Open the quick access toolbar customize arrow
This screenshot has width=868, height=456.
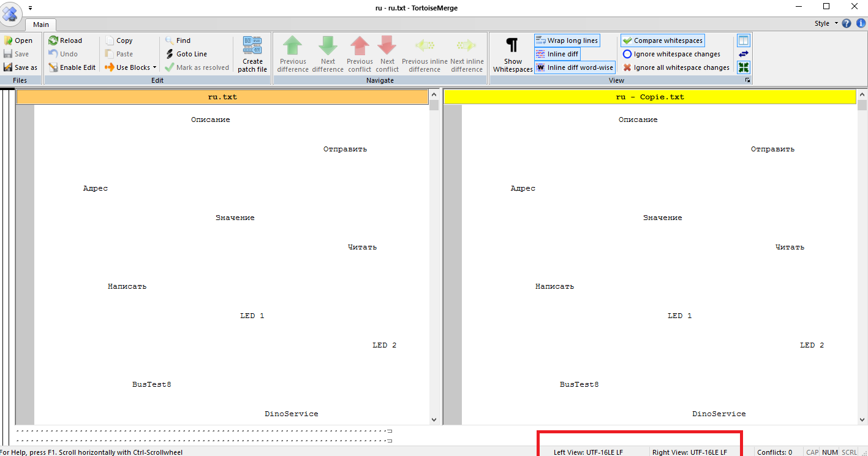tap(31, 8)
